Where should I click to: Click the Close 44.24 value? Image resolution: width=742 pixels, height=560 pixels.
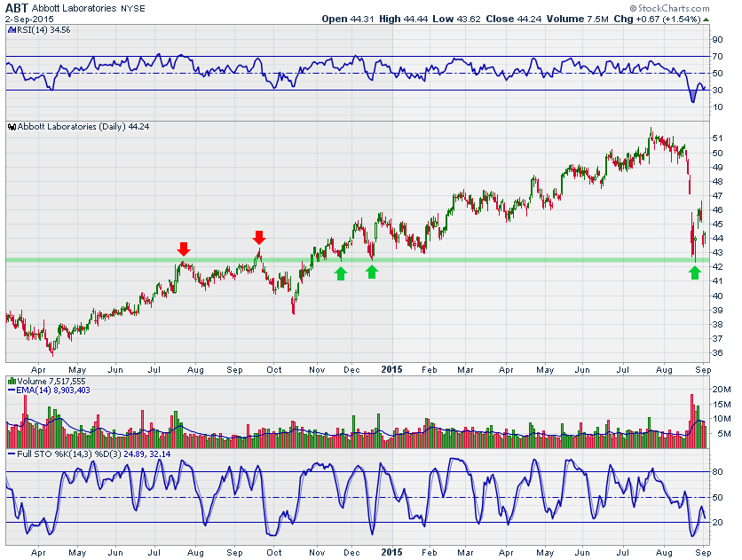tap(513, 19)
